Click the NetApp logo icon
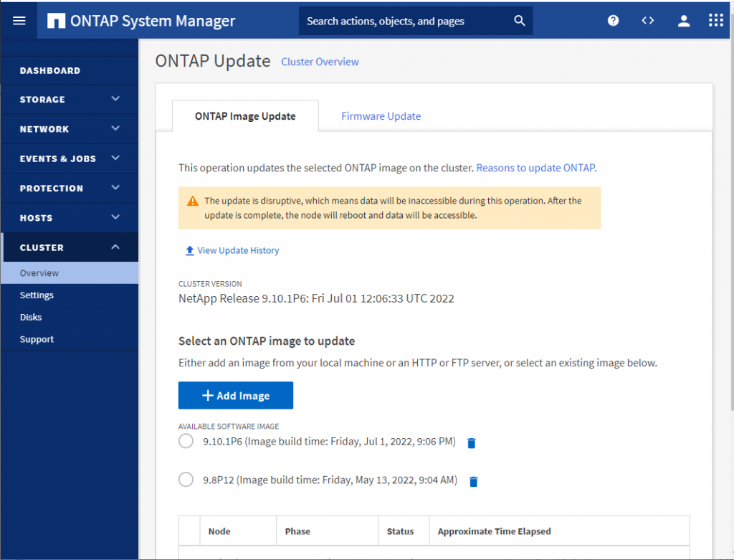 [x=56, y=21]
